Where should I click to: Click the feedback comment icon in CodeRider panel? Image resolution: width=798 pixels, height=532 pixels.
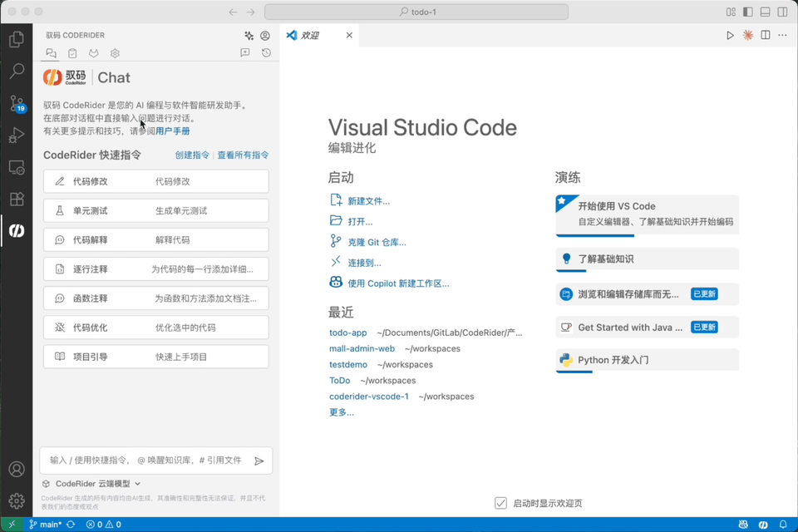[245, 52]
